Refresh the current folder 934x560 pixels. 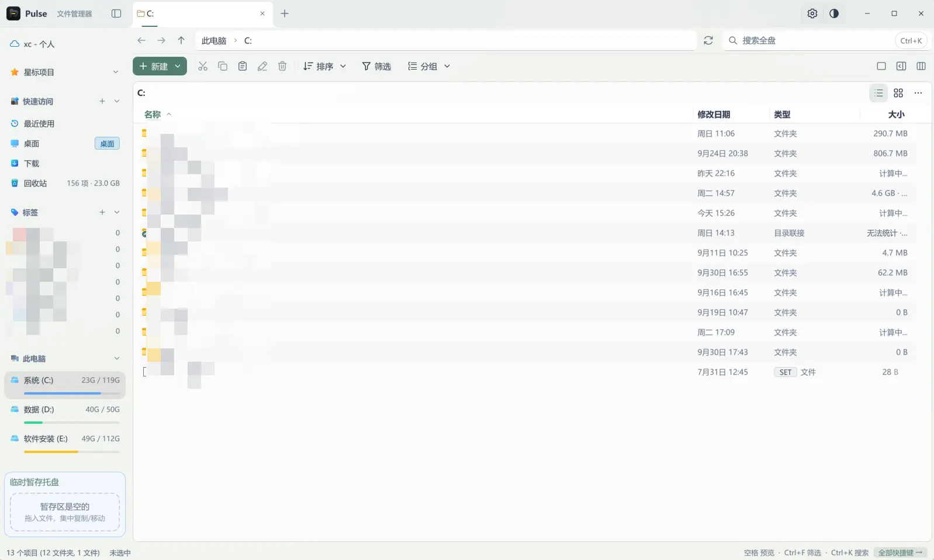708,40
